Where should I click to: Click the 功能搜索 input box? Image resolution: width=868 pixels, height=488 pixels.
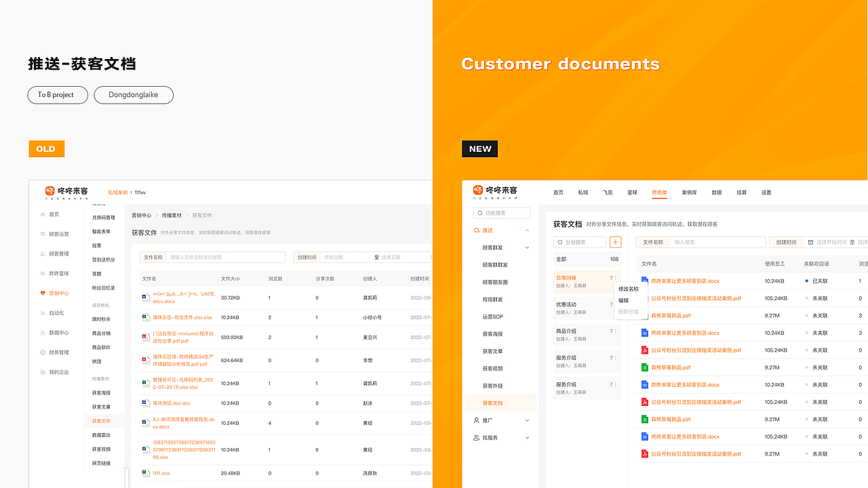click(502, 213)
